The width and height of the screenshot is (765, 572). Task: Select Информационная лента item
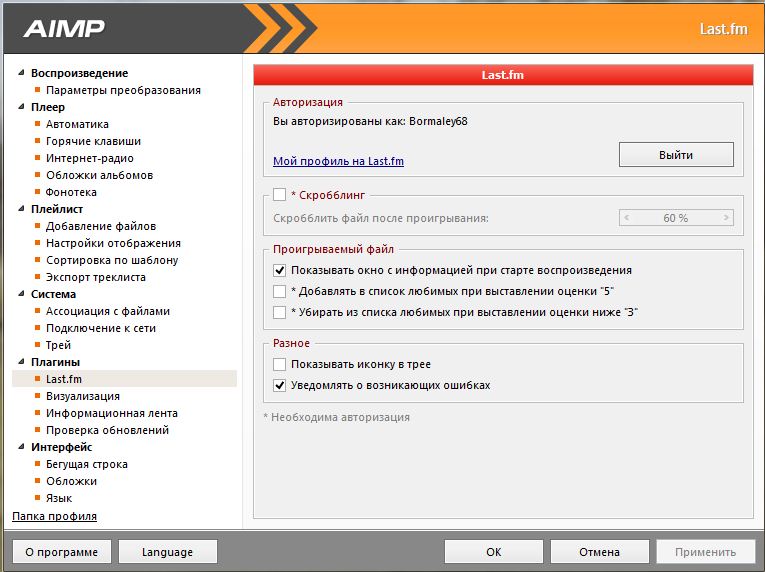point(112,413)
